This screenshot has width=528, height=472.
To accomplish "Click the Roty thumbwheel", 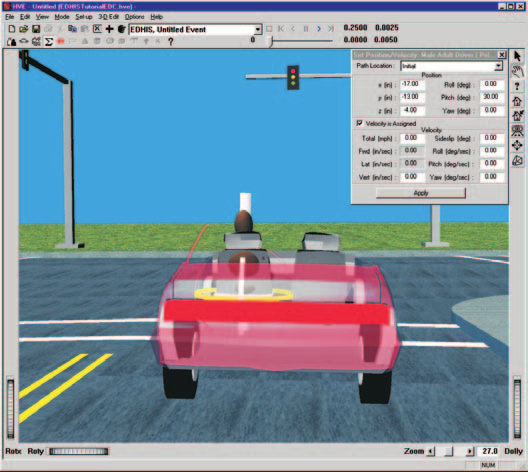I will click(x=79, y=451).
